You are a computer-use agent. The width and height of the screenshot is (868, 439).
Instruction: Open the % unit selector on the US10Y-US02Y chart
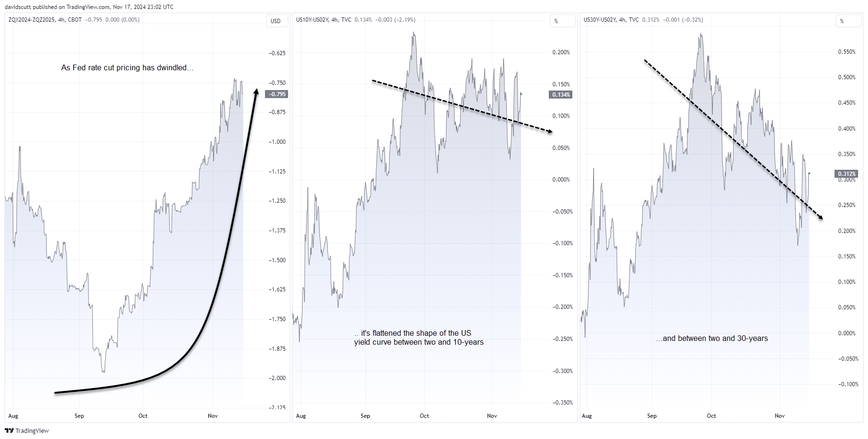(x=563, y=21)
